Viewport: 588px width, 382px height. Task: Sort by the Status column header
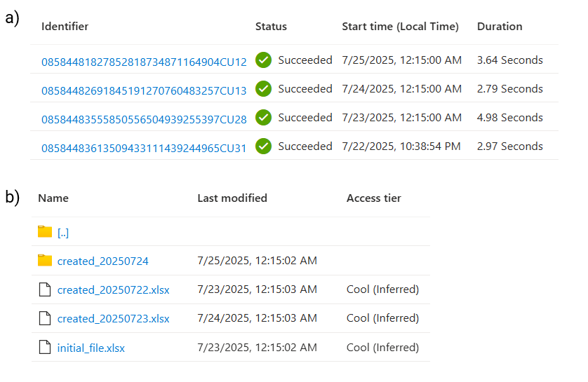point(271,27)
